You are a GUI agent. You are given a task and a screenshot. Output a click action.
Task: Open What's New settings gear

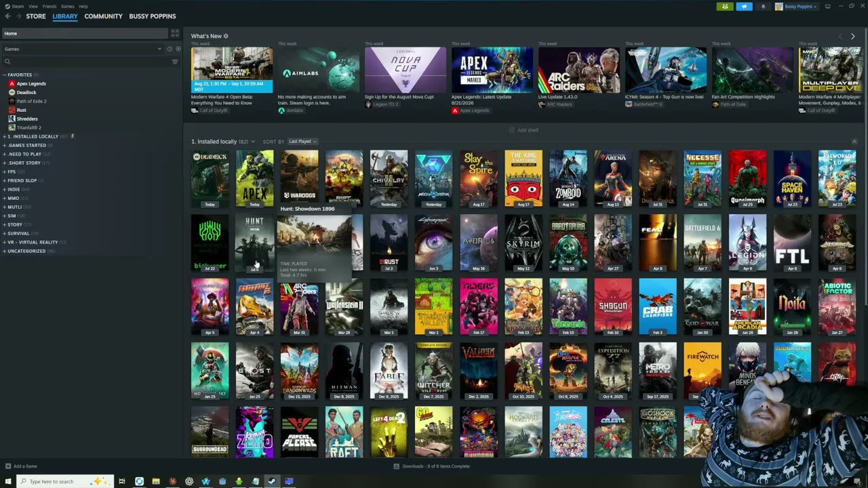pyautogui.click(x=226, y=36)
